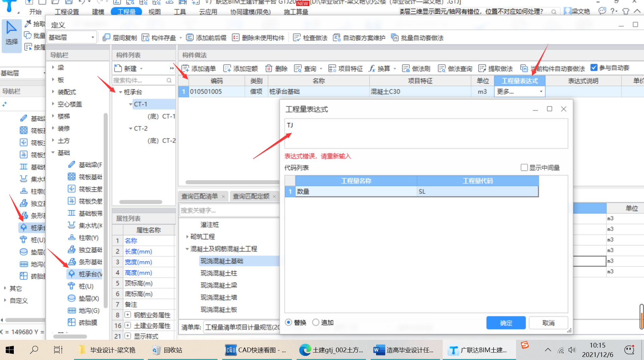Open 云应用 ribbon tab
The image size is (644, 360).
(208, 12)
